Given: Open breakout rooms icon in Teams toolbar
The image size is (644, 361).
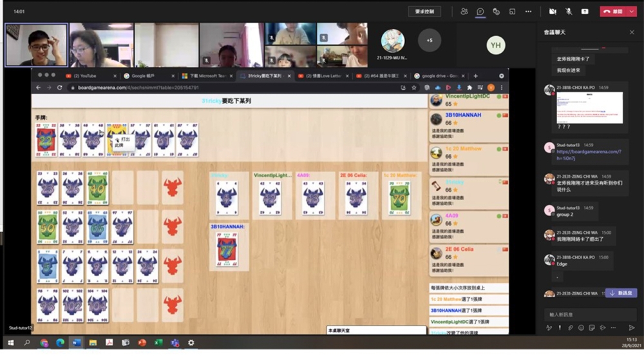Looking at the screenshot, I should point(512,12).
